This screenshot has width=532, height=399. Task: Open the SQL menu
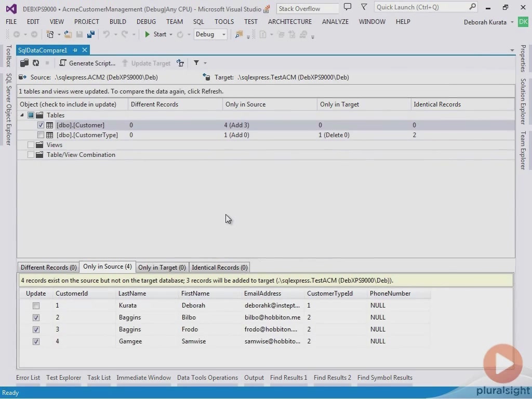[198, 22]
